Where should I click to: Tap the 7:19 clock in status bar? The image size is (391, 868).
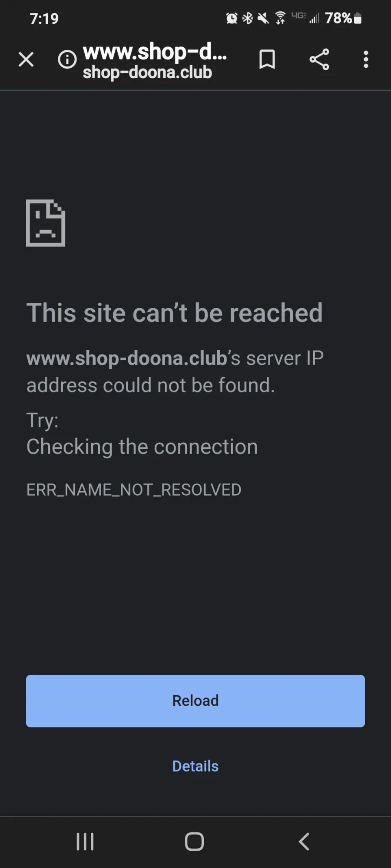tap(44, 19)
